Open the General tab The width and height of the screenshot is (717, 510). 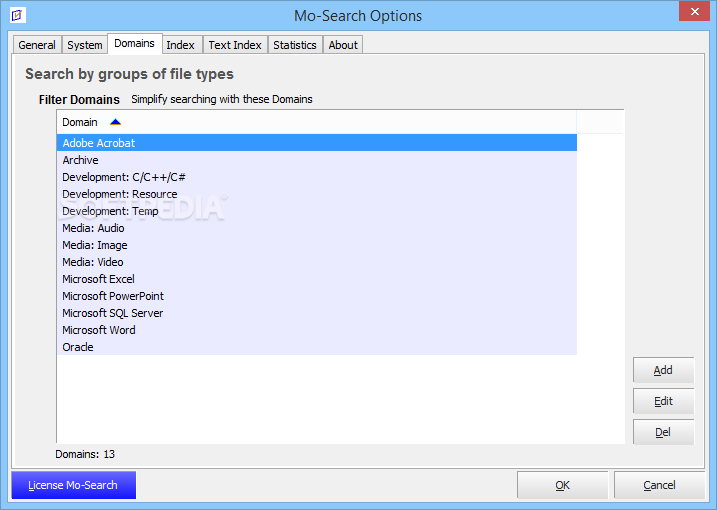pyautogui.click(x=37, y=45)
